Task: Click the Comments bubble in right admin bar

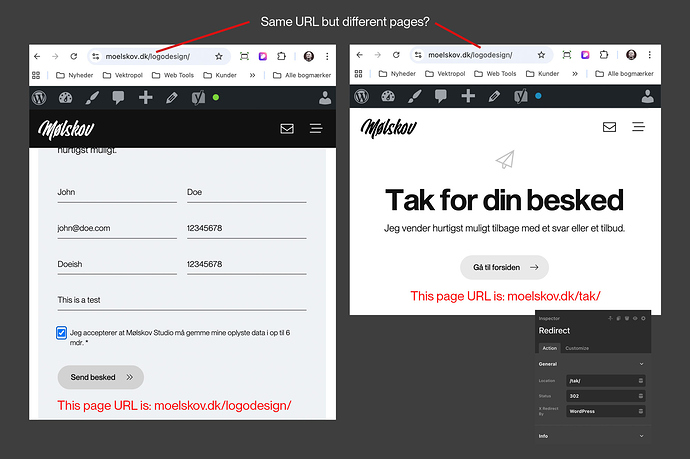Action: pyautogui.click(x=440, y=97)
